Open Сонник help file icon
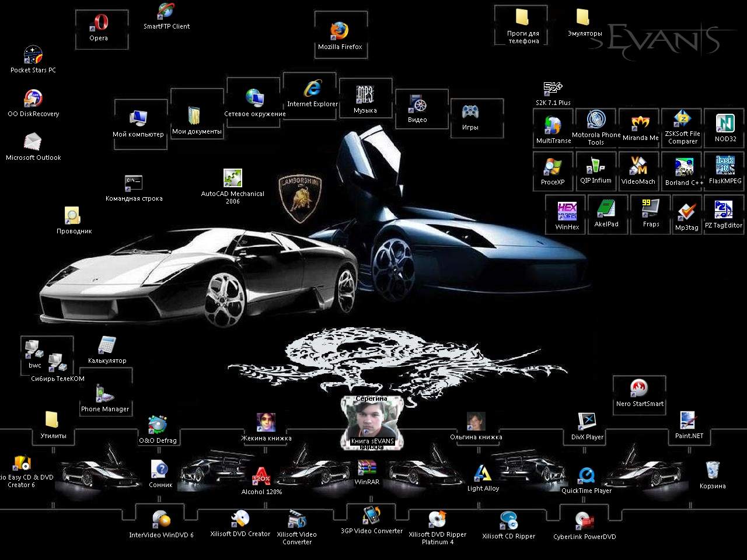The image size is (747, 560). (x=160, y=470)
